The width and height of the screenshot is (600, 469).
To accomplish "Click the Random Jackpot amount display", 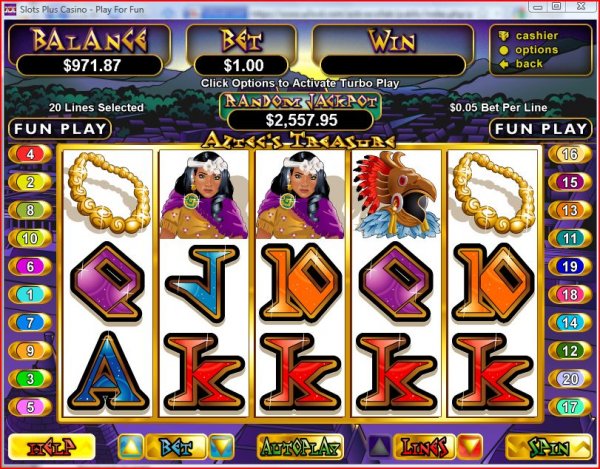I will coord(301,120).
